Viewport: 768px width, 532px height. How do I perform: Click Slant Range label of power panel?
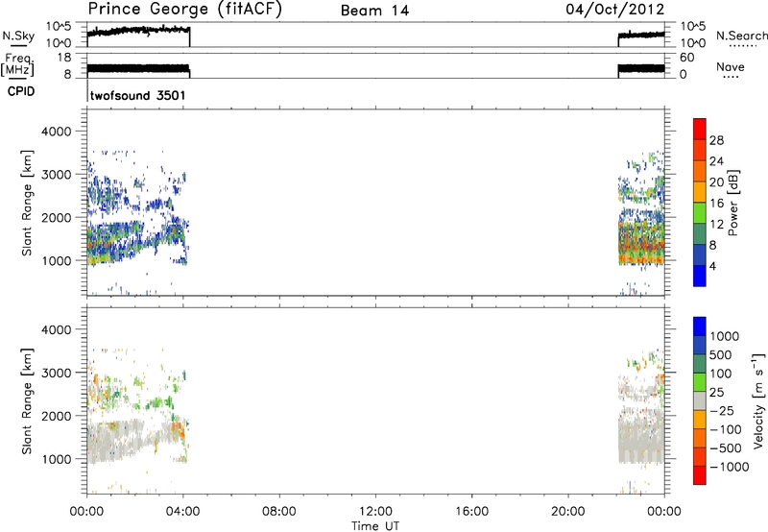(27, 203)
